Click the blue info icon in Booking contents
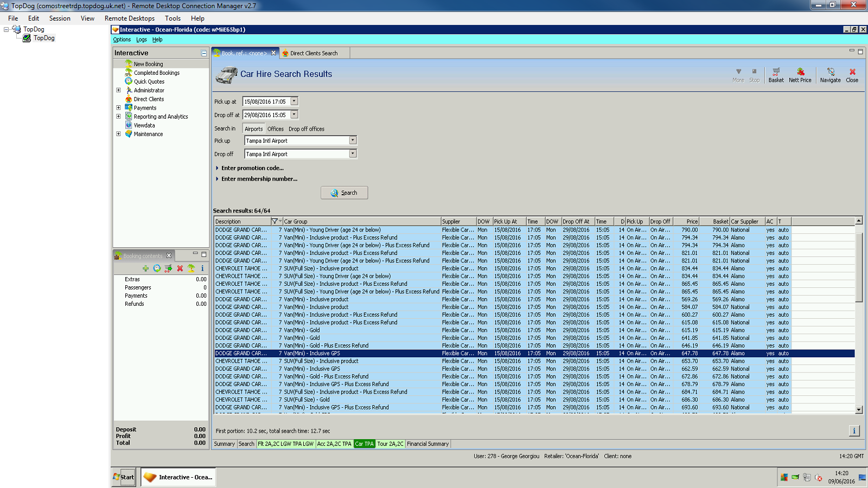This screenshot has width=868, height=488. (202, 268)
